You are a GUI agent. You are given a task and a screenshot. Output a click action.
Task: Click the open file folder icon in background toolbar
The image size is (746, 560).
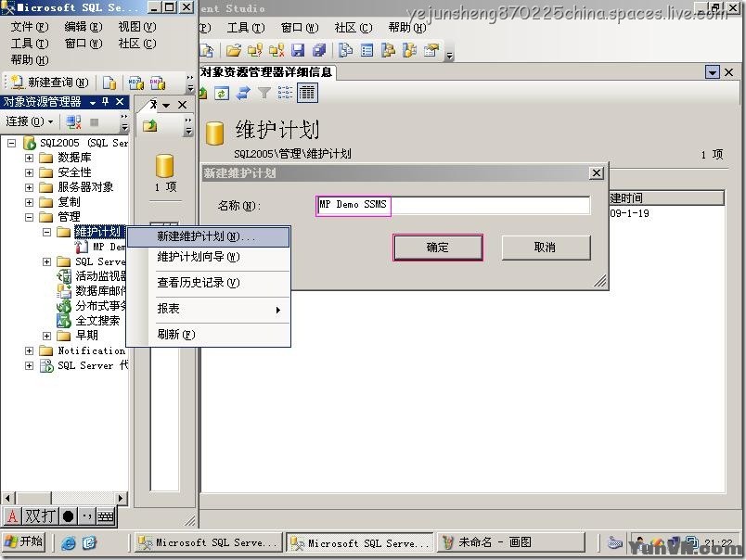point(233,50)
